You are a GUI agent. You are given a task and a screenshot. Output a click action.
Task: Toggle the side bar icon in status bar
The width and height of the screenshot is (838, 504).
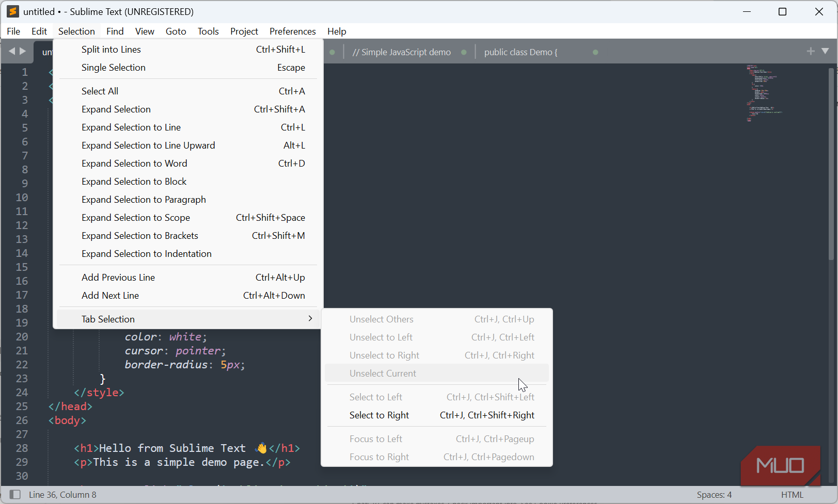point(15,495)
